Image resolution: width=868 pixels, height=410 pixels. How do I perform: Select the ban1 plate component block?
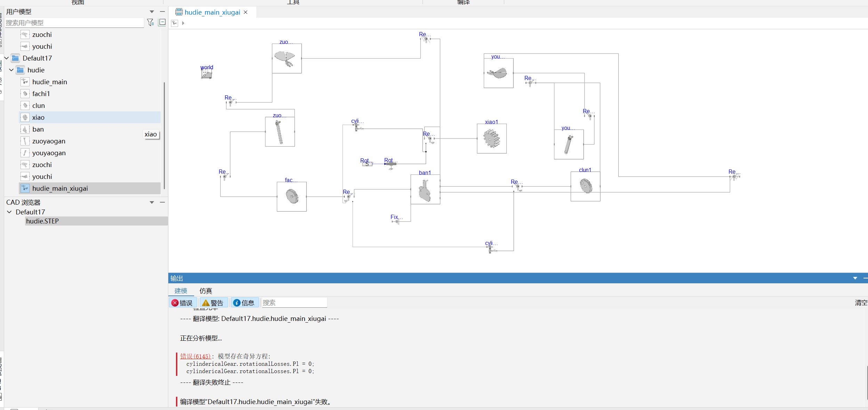tap(425, 189)
